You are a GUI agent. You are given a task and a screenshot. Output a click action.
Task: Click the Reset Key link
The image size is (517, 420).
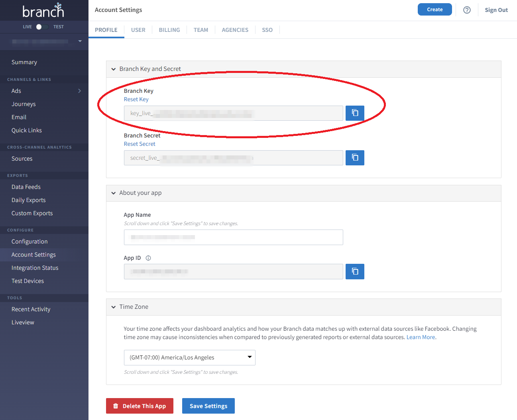click(x=136, y=99)
